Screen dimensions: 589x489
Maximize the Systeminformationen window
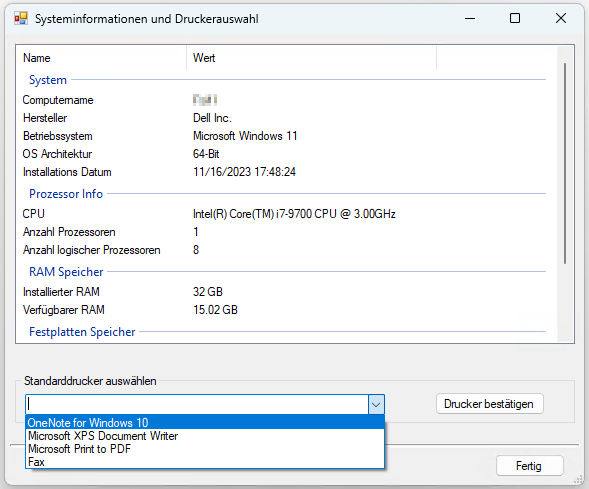tap(515, 18)
